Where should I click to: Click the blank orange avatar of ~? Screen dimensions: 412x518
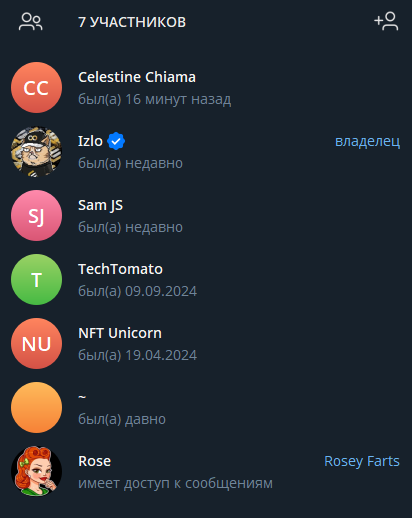point(36,408)
